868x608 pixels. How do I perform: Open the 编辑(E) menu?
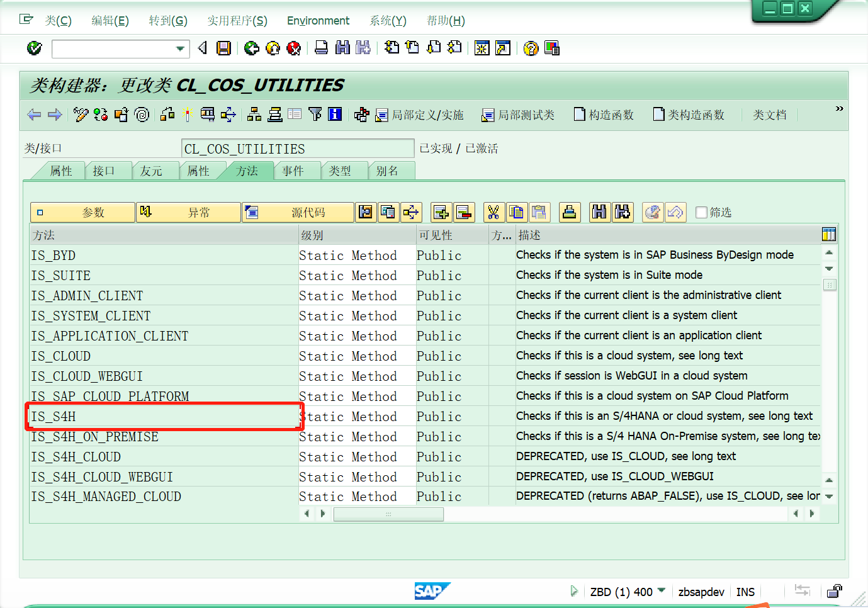point(110,21)
